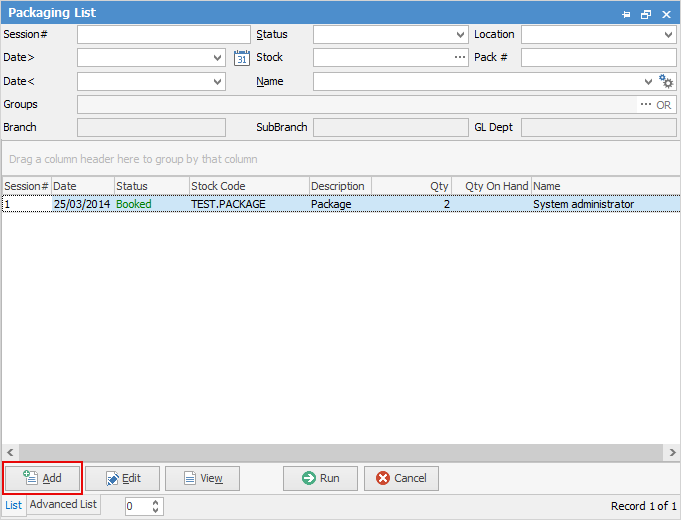Select the TEST.PACKAGE stock code cell
Image resolution: width=681 pixels, height=520 pixels.
249,204
